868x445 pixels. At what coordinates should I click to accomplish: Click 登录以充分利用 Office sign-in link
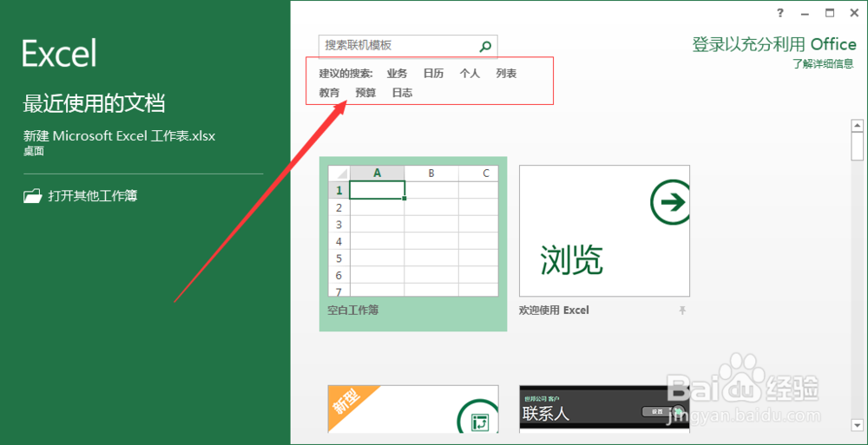pos(774,44)
